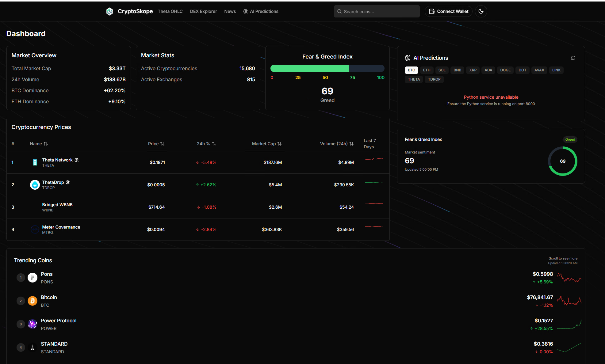Click the Meter Governance coin icon
Viewport: 605px width, 364px height.
[x=35, y=229]
